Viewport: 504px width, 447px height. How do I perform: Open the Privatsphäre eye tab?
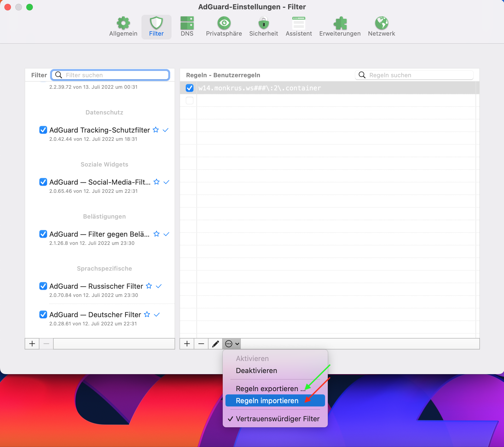point(224,27)
